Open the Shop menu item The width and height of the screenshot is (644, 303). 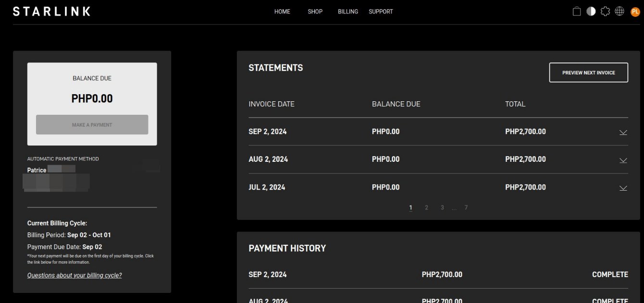click(x=315, y=12)
